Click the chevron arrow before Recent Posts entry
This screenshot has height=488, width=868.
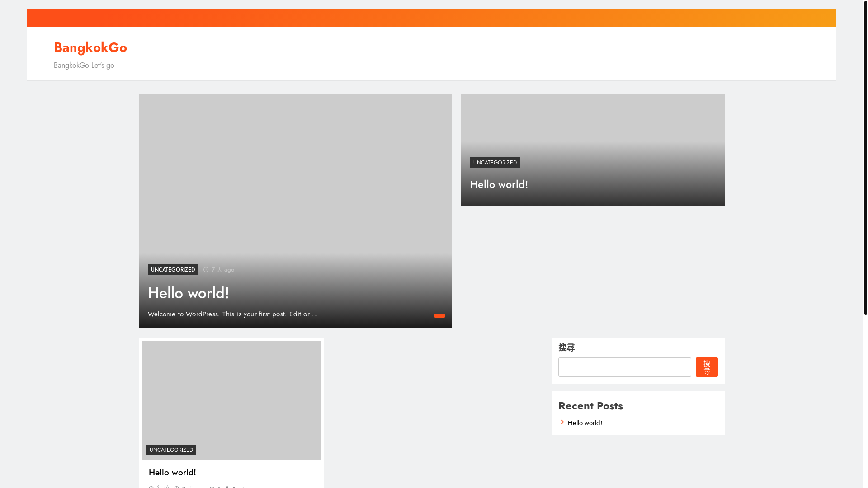[562, 422]
